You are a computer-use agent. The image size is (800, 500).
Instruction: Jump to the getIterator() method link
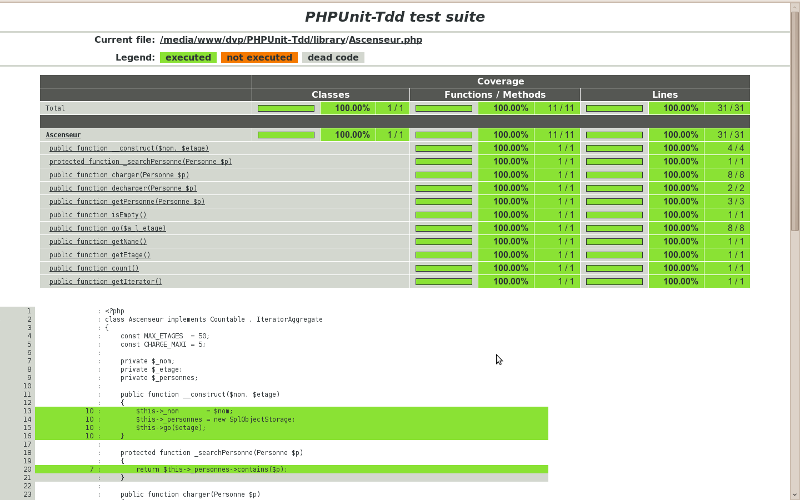click(x=106, y=281)
